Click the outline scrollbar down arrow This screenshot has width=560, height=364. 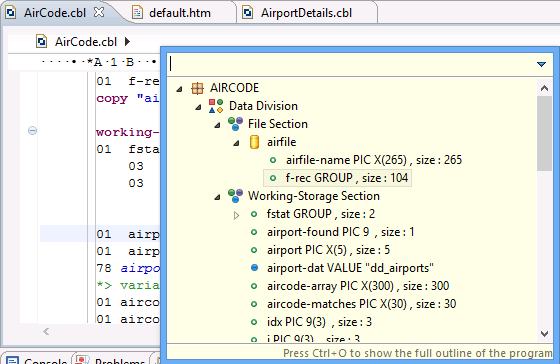click(x=544, y=334)
